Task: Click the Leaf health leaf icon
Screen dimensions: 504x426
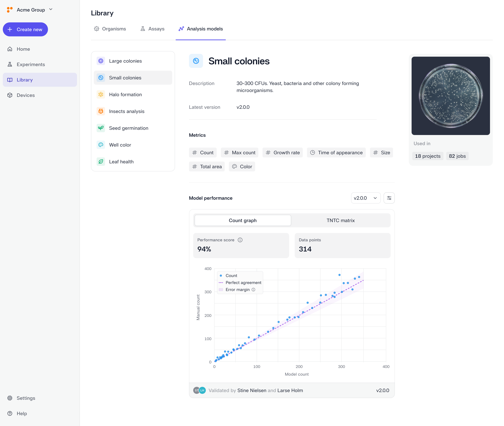Action: 101,162
